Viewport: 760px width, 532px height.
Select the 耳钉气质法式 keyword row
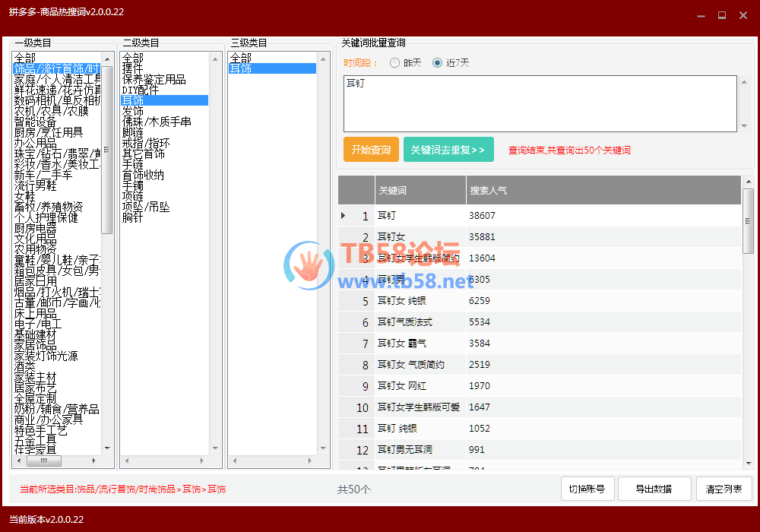click(540, 322)
